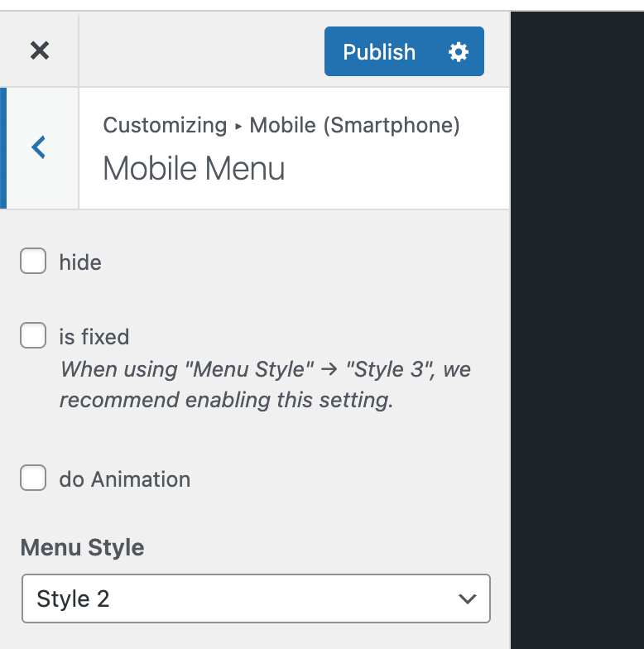
Task: Open publish settings gear icon
Action: click(x=459, y=52)
